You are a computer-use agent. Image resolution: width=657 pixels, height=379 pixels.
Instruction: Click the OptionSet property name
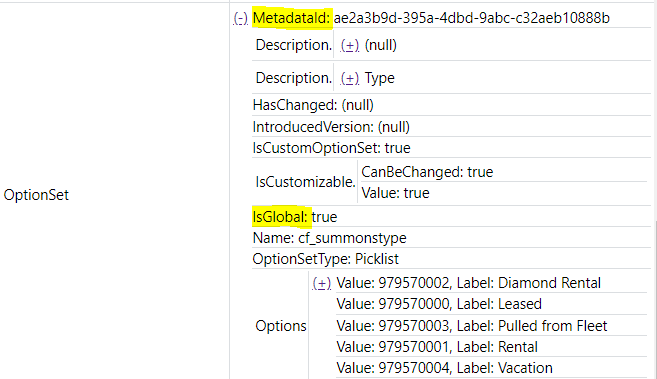pyautogui.click(x=36, y=195)
